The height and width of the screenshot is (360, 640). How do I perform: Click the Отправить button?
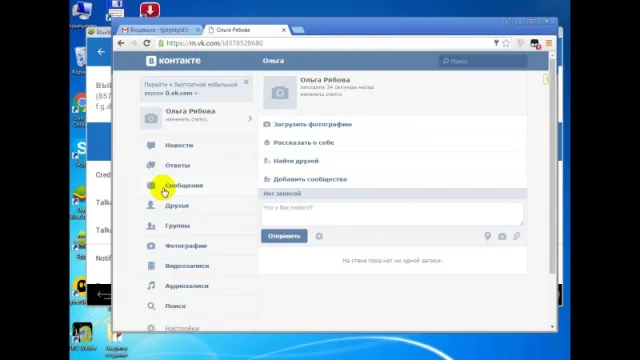tap(284, 236)
